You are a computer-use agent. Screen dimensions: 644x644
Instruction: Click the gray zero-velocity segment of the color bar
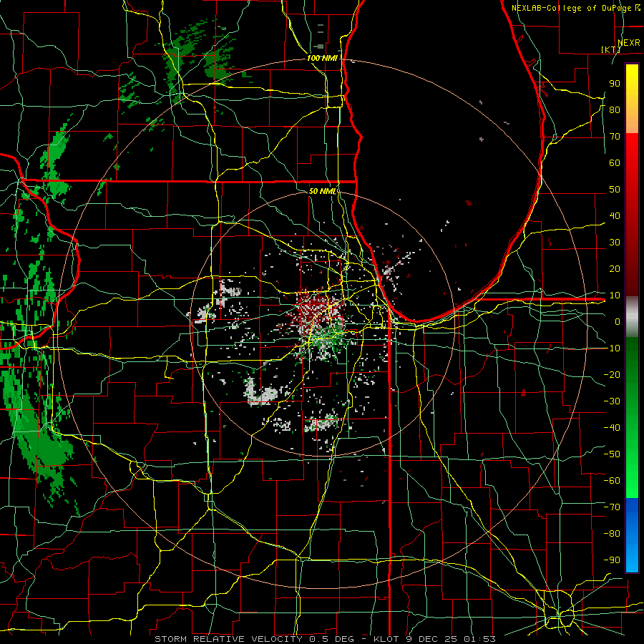tap(632, 317)
